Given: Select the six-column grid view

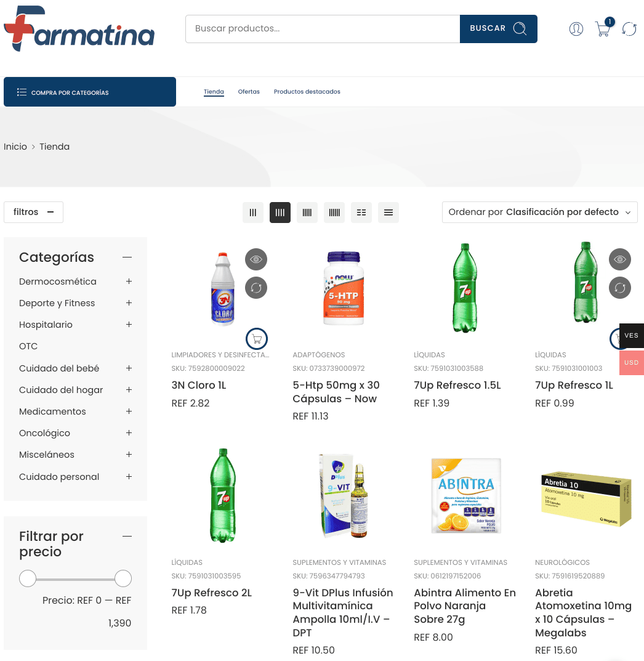Looking at the screenshot, I should click(x=334, y=213).
